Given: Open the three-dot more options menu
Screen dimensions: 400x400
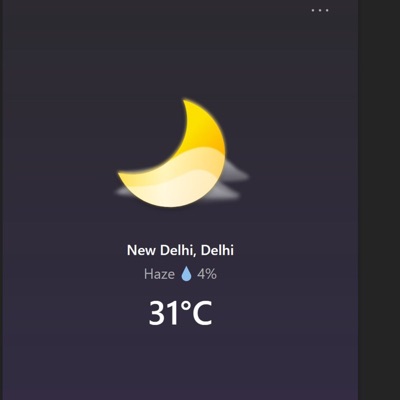Looking at the screenshot, I should 320,10.
